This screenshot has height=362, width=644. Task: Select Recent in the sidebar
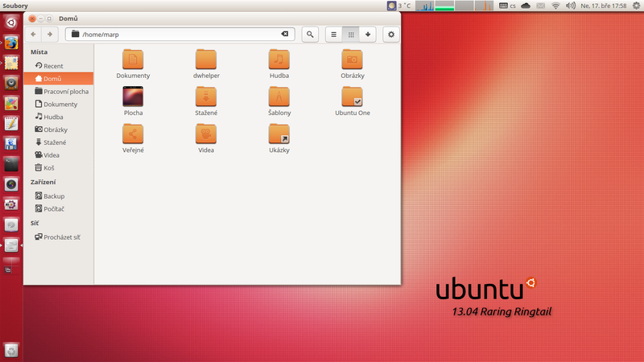[58, 66]
